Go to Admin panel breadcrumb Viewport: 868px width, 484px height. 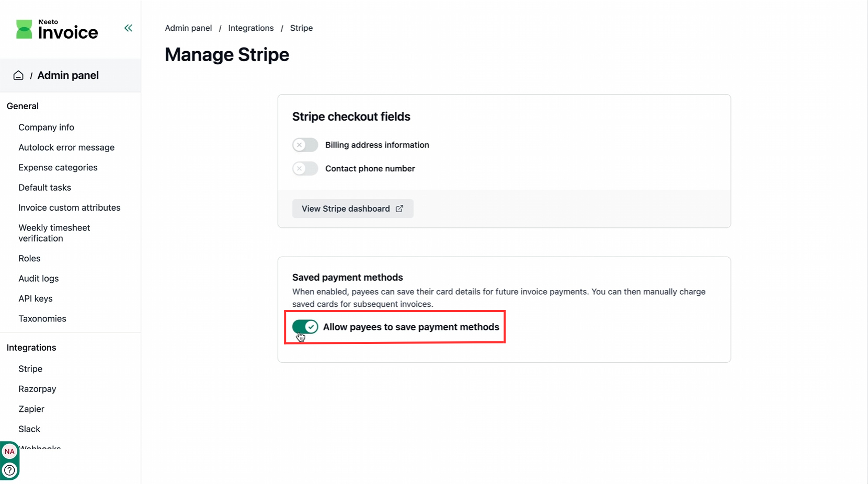point(188,28)
